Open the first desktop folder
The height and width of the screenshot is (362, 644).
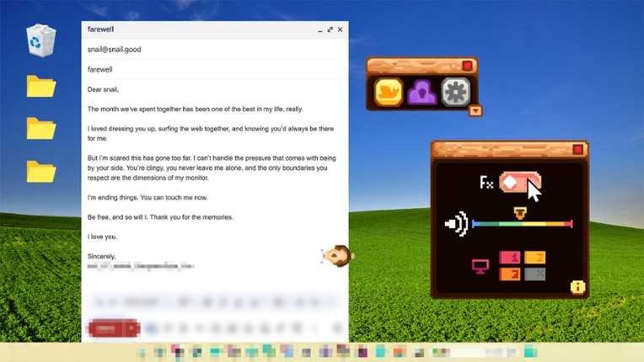[x=40, y=86]
